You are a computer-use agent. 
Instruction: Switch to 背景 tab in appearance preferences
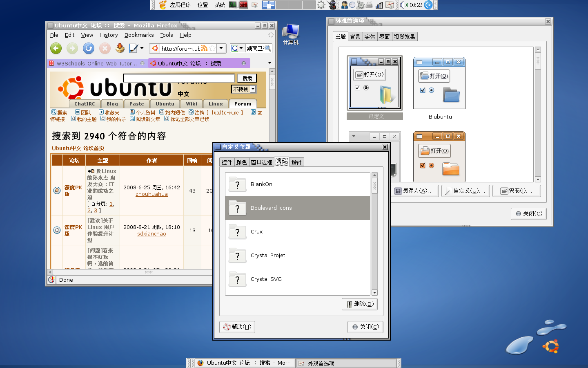[355, 37]
